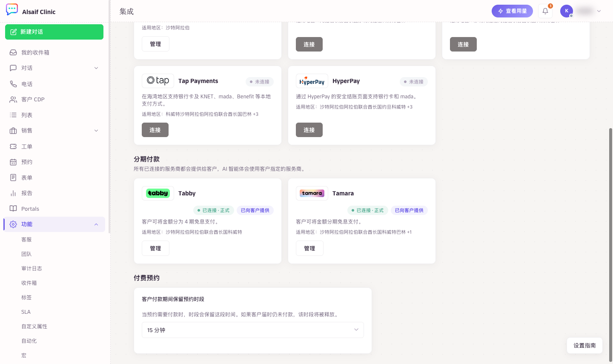Click the 列表 list icon

click(x=13, y=115)
